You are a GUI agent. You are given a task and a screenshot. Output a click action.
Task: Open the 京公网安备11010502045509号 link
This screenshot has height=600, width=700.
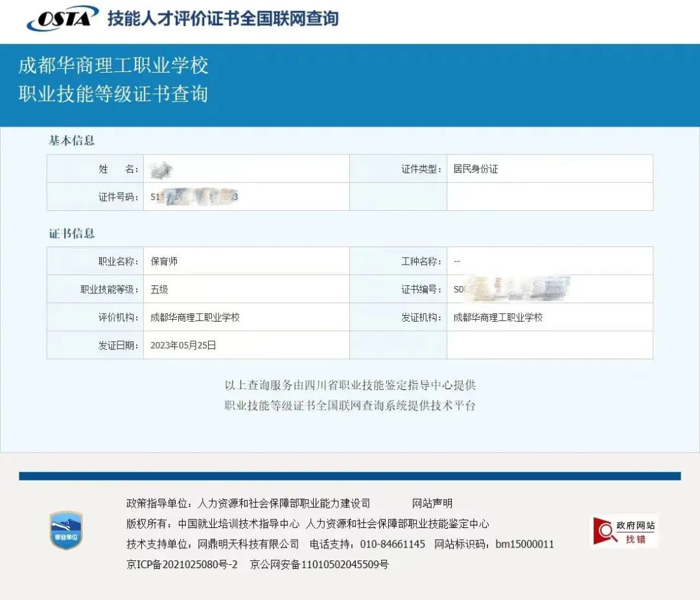[320, 564]
